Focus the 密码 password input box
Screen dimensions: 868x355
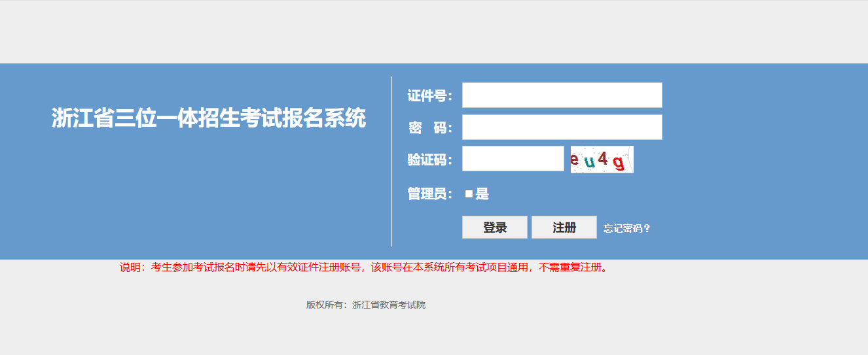click(562, 127)
